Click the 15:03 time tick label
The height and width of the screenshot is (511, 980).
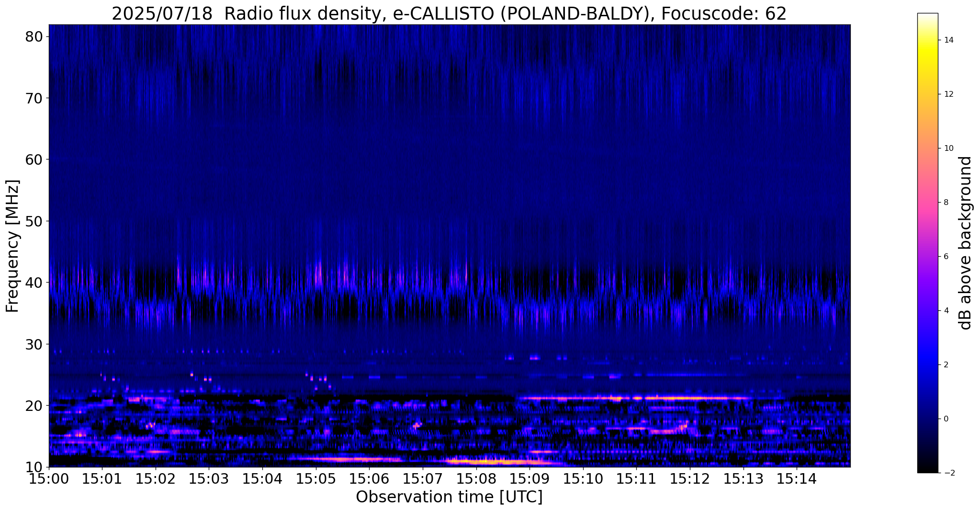pos(209,478)
